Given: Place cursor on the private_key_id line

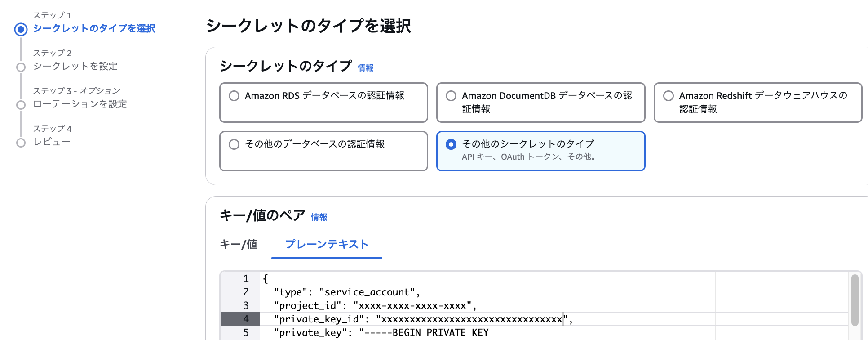Looking at the screenshot, I should pos(422,319).
